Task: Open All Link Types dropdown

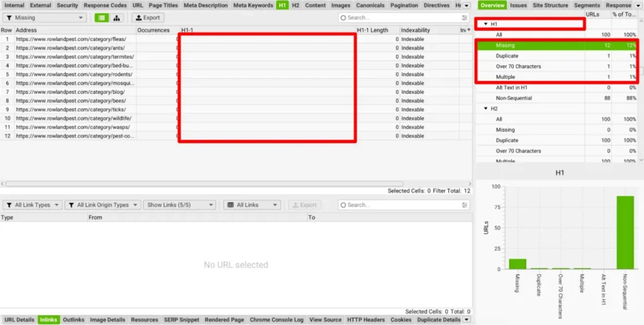Action: (x=32, y=205)
